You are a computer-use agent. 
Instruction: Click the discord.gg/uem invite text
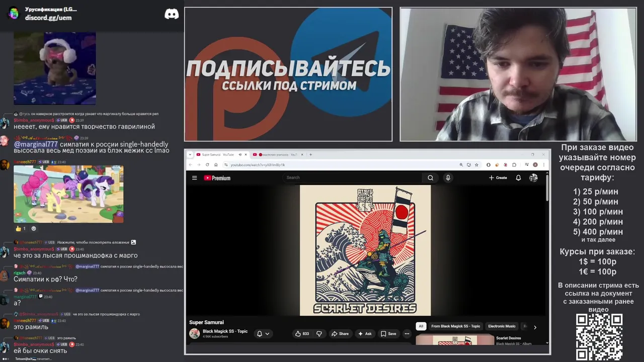(48, 18)
